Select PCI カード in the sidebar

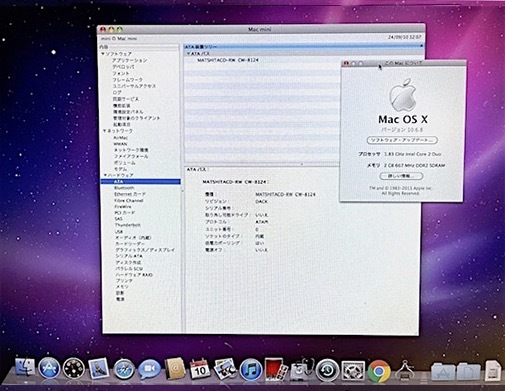125,213
